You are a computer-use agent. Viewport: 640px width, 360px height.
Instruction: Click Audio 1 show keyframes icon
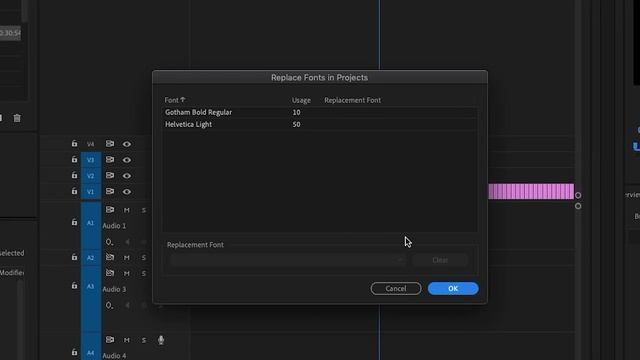(109, 242)
